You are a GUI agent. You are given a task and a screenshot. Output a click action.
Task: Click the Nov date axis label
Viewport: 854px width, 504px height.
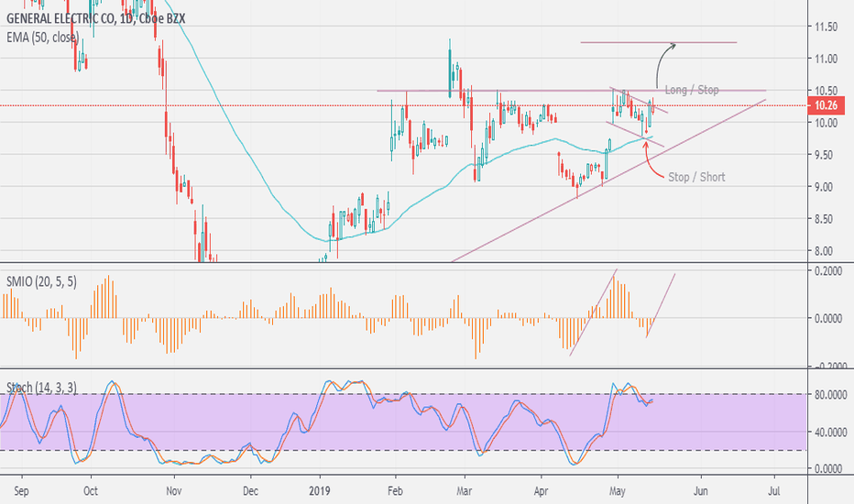[174, 491]
